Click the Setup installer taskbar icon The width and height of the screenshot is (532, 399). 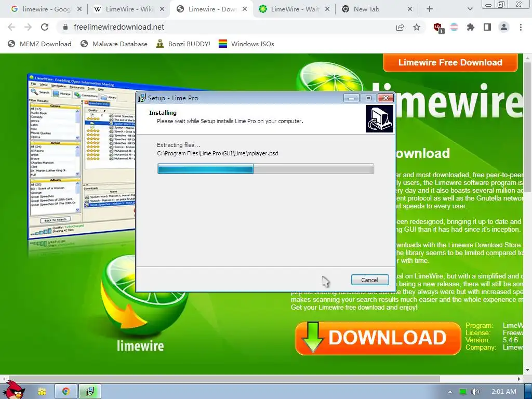coord(90,392)
